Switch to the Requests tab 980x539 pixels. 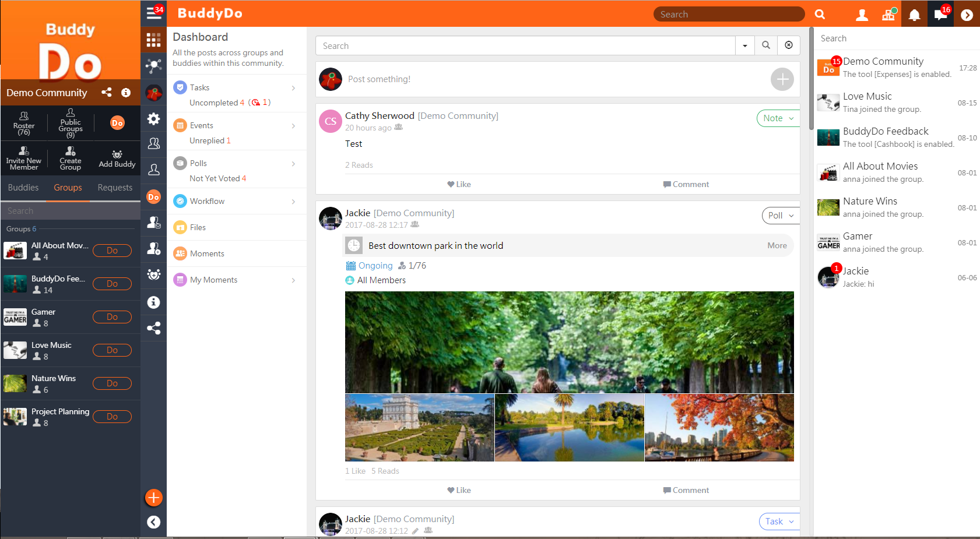(x=115, y=188)
